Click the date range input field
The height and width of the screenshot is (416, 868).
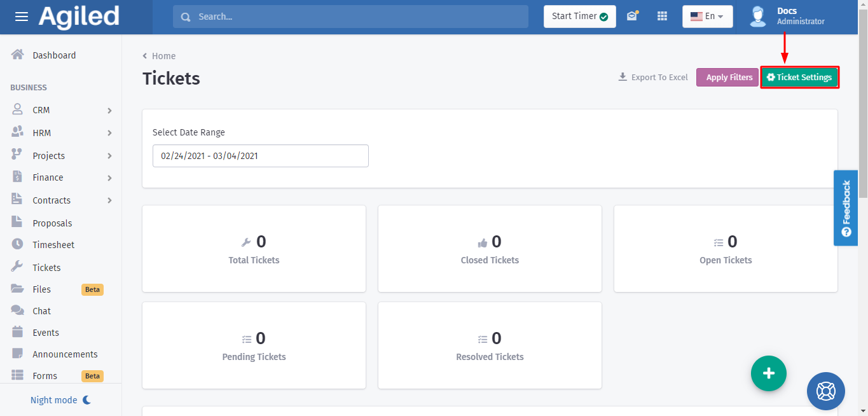(x=260, y=156)
